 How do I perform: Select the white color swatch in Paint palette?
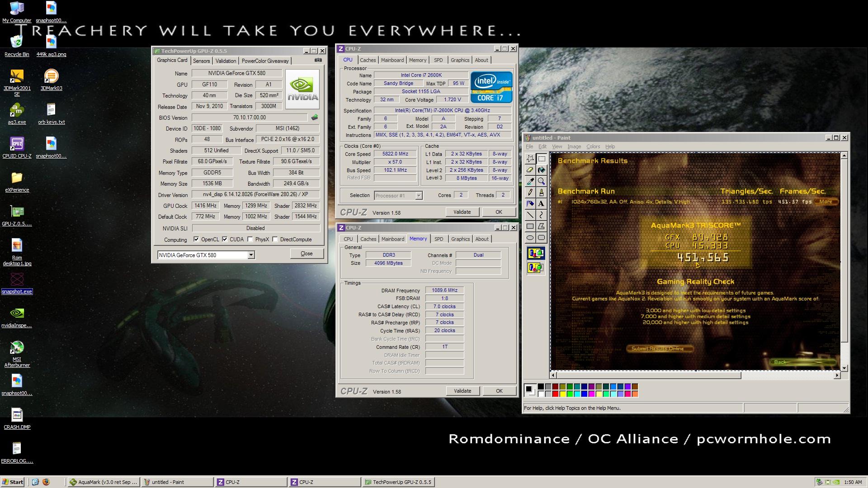point(541,394)
